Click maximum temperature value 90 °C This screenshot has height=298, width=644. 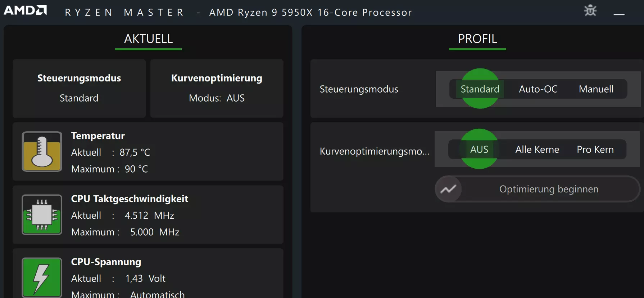136,169
